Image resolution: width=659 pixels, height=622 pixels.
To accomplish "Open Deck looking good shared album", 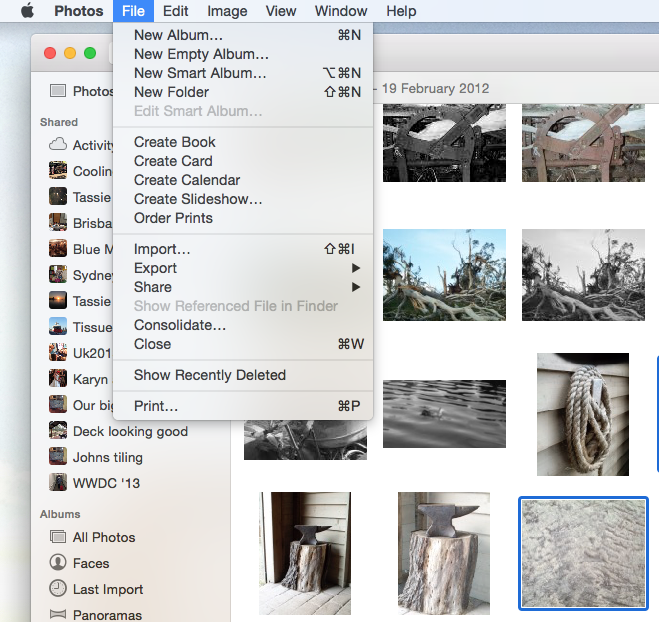I will coord(130,431).
